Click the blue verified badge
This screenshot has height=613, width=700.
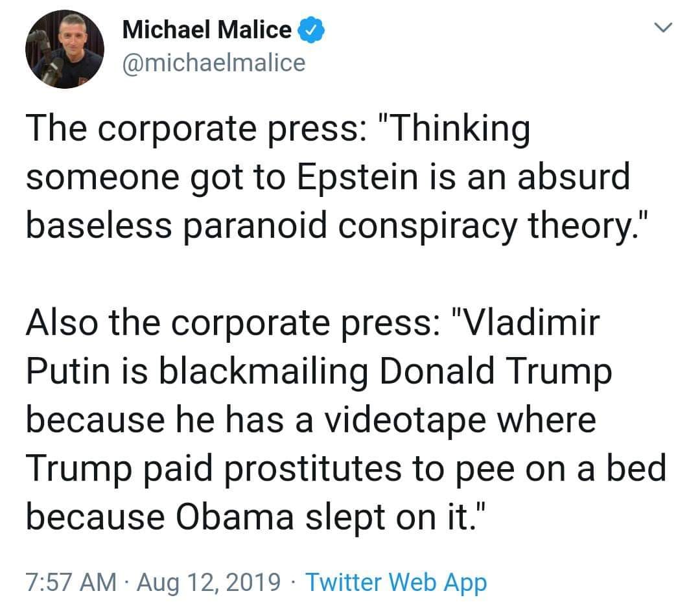coord(312,29)
